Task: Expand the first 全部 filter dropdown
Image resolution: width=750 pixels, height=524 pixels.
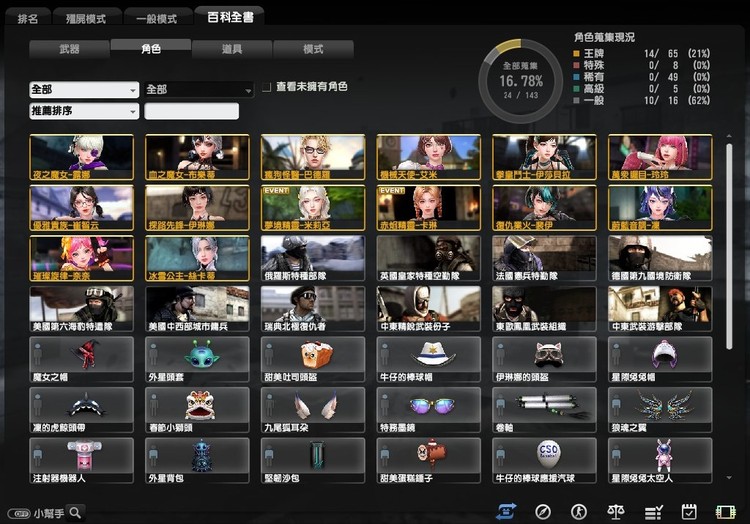Action: [84, 89]
